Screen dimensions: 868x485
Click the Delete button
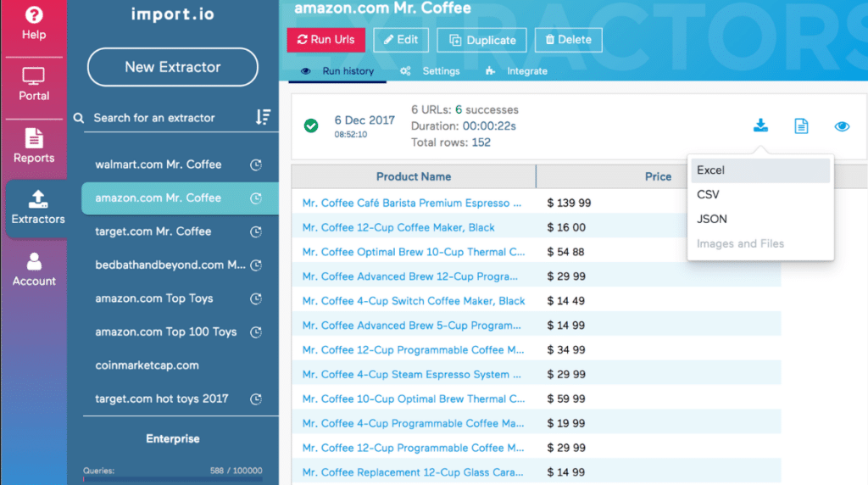(x=569, y=40)
